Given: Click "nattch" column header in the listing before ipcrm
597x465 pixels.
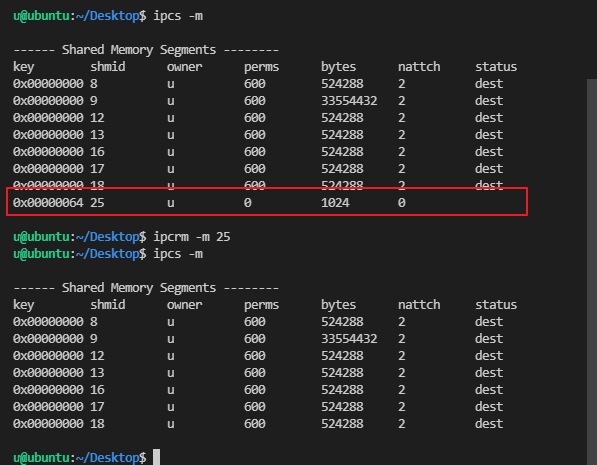Looking at the screenshot, I should [419, 67].
